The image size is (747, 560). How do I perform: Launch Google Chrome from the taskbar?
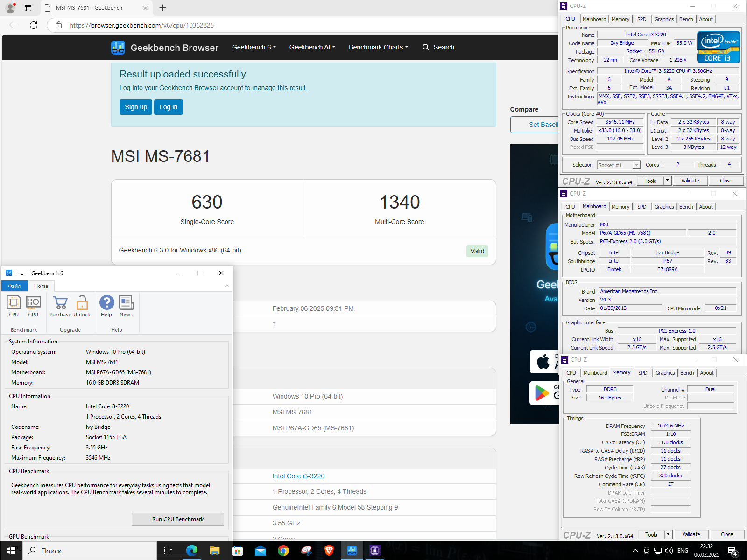pos(283,551)
